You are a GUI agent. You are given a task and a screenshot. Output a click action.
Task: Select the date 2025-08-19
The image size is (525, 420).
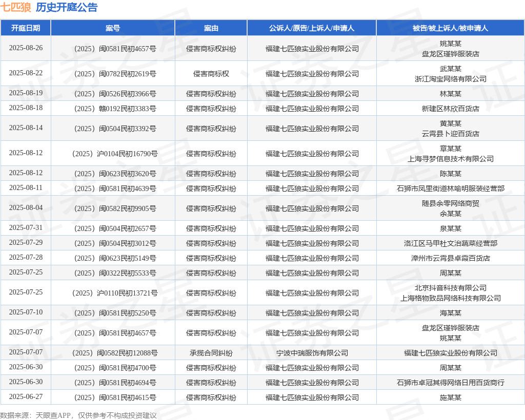(x=26, y=93)
